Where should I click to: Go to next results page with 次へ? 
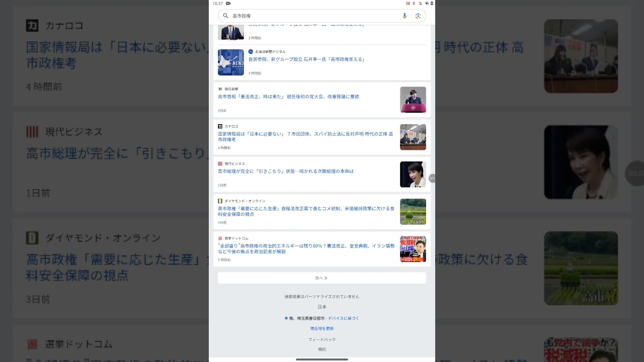[322, 278]
